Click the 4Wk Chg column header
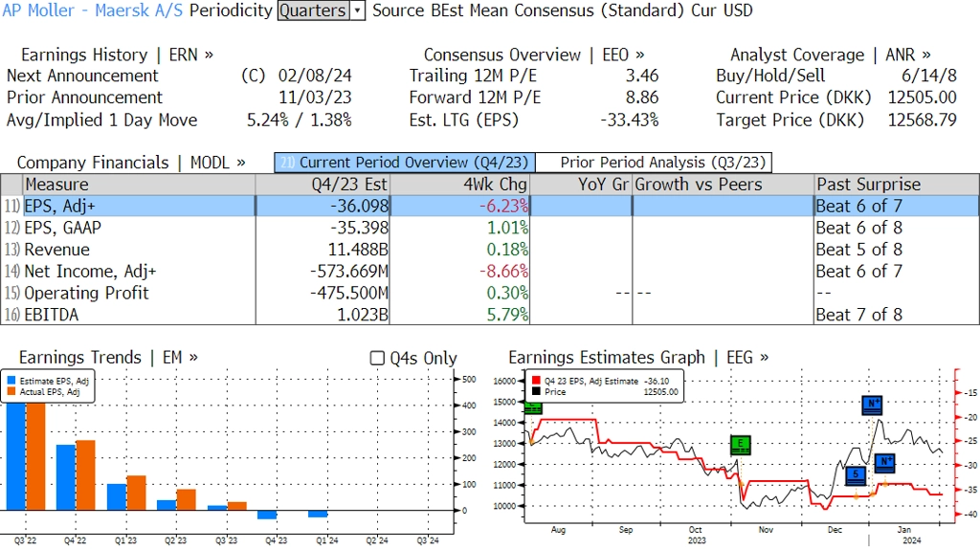980x549 pixels. coord(460,185)
